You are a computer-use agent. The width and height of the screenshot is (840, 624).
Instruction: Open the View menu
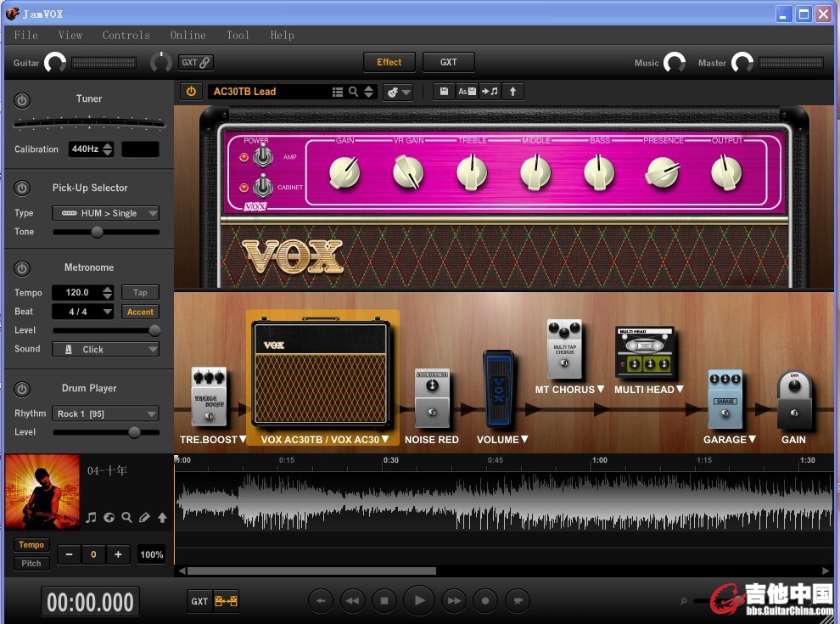[x=70, y=36]
